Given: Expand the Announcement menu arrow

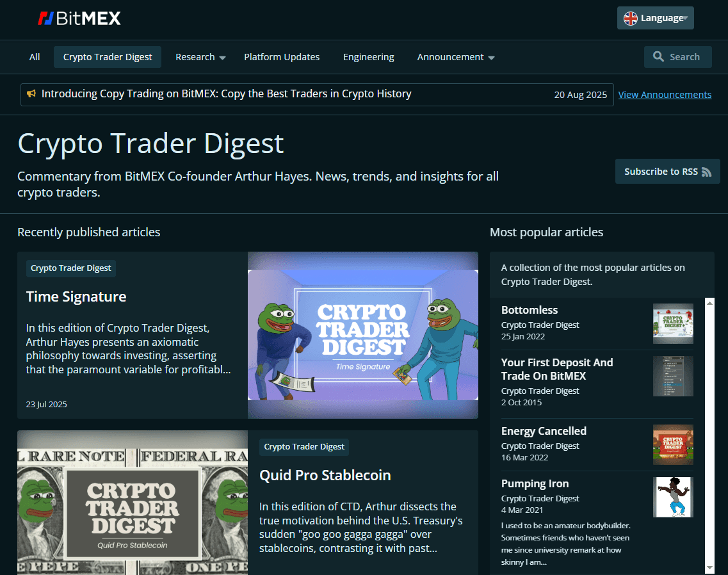Looking at the screenshot, I should click(x=491, y=58).
